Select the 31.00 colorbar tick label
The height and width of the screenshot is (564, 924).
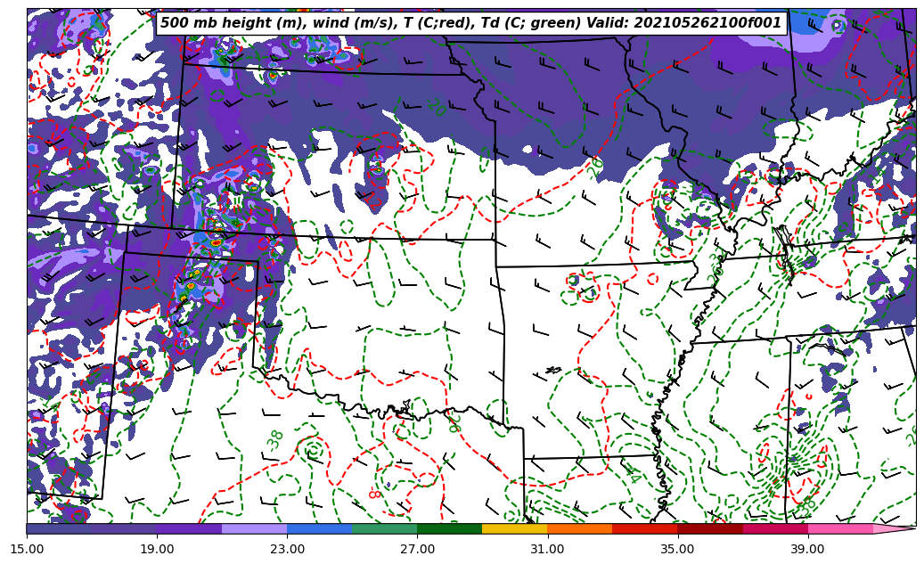547,550
